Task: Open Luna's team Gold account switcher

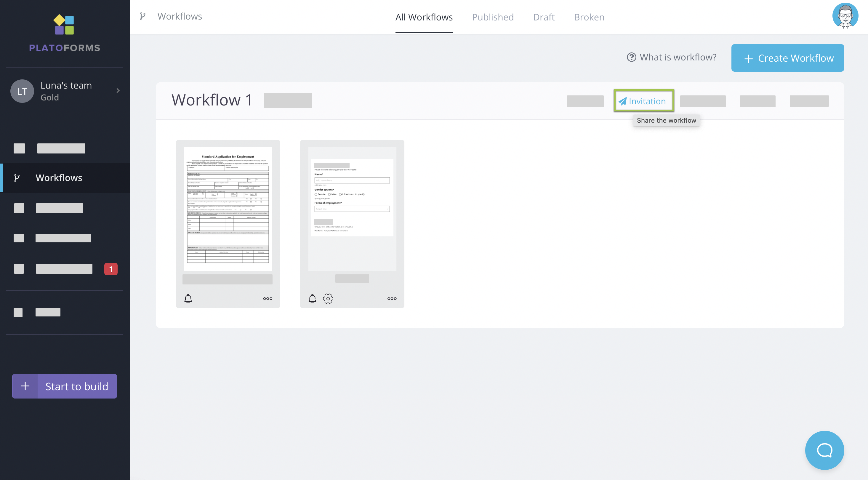Action: tap(66, 91)
